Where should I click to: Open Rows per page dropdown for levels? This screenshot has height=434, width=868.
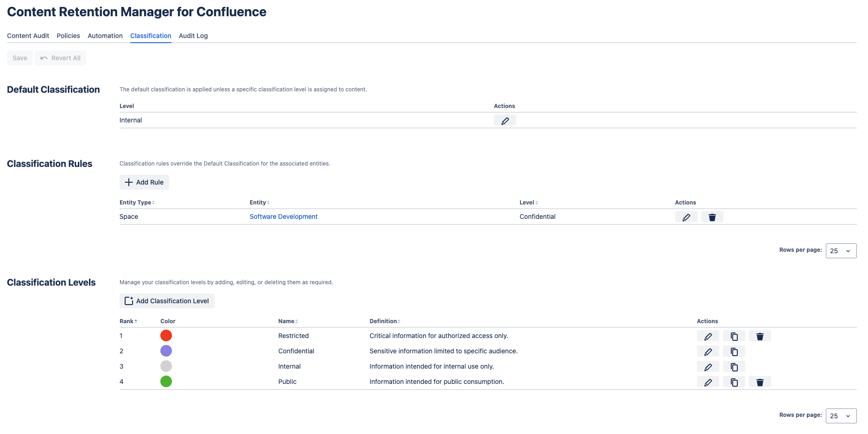coord(841,416)
